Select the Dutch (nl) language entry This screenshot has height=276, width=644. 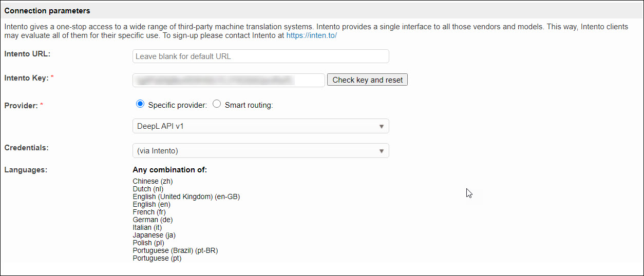pyautogui.click(x=147, y=189)
